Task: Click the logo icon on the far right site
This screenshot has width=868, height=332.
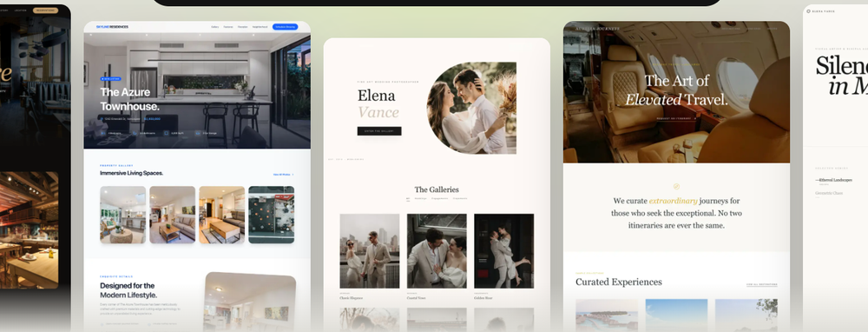Action: (x=808, y=11)
